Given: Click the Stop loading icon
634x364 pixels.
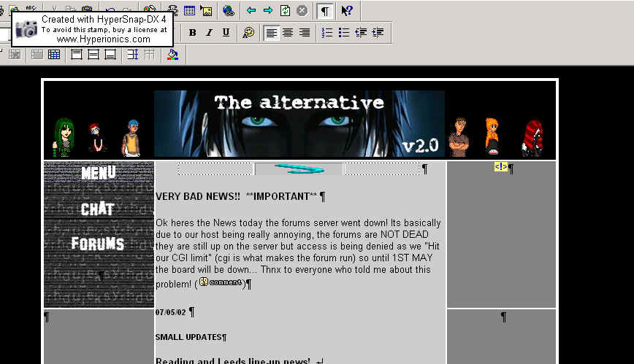Looking at the screenshot, I should click(x=302, y=10).
